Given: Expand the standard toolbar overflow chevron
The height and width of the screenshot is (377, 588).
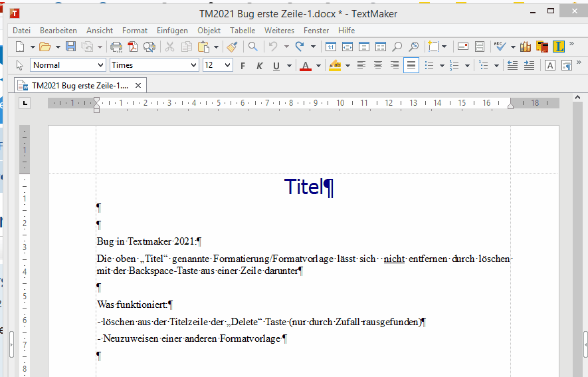Looking at the screenshot, I should point(571,43).
